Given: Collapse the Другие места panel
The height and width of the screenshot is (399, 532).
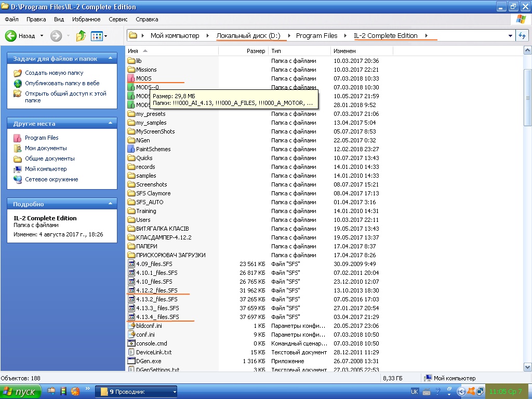Looking at the screenshot, I should 110,123.
